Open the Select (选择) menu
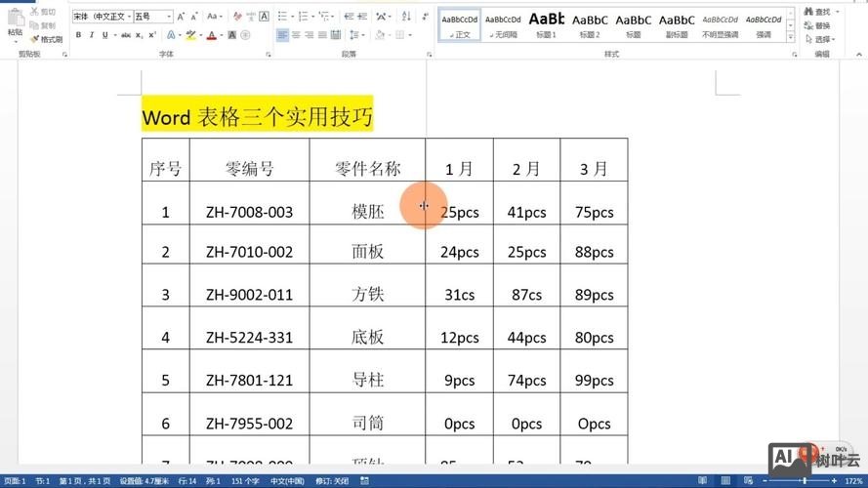Viewport: 868px width, 488px height. (821, 39)
